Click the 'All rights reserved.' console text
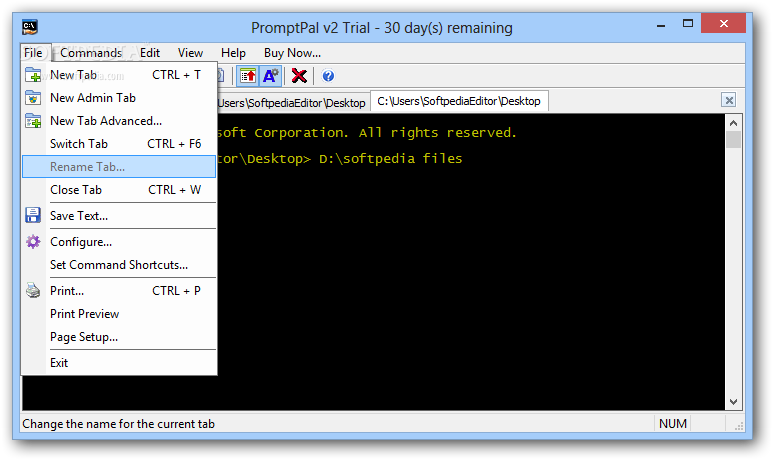The height and width of the screenshot is (460, 773). [x=437, y=133]
